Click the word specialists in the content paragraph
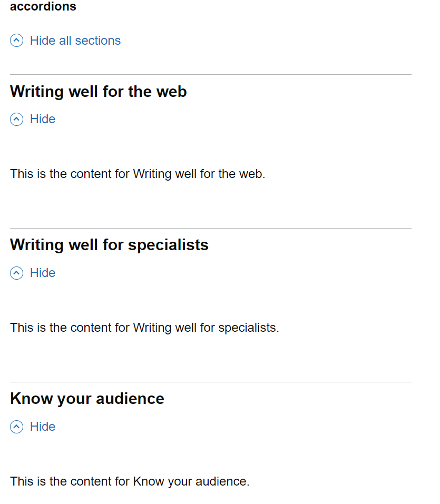440x504 pixels. (247, 328)
